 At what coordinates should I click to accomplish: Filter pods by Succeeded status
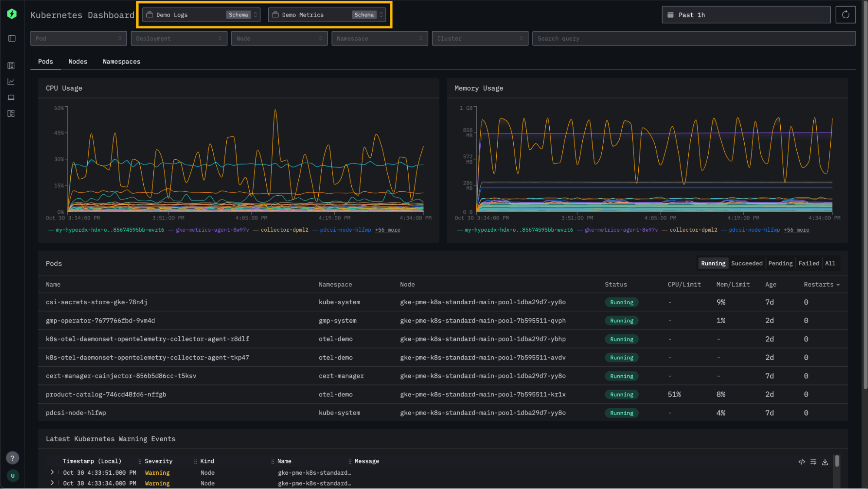coord(746,263)
